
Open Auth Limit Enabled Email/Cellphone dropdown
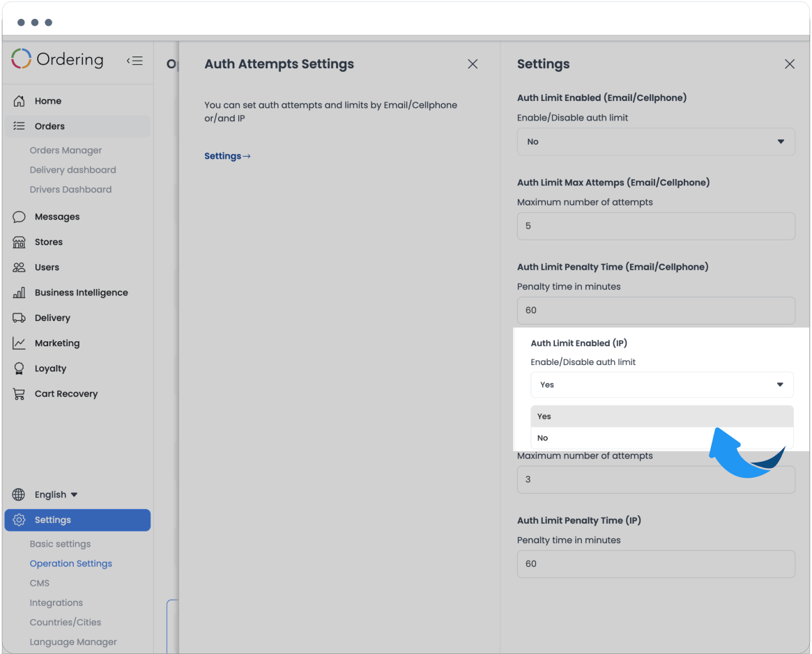click(656, 142)
